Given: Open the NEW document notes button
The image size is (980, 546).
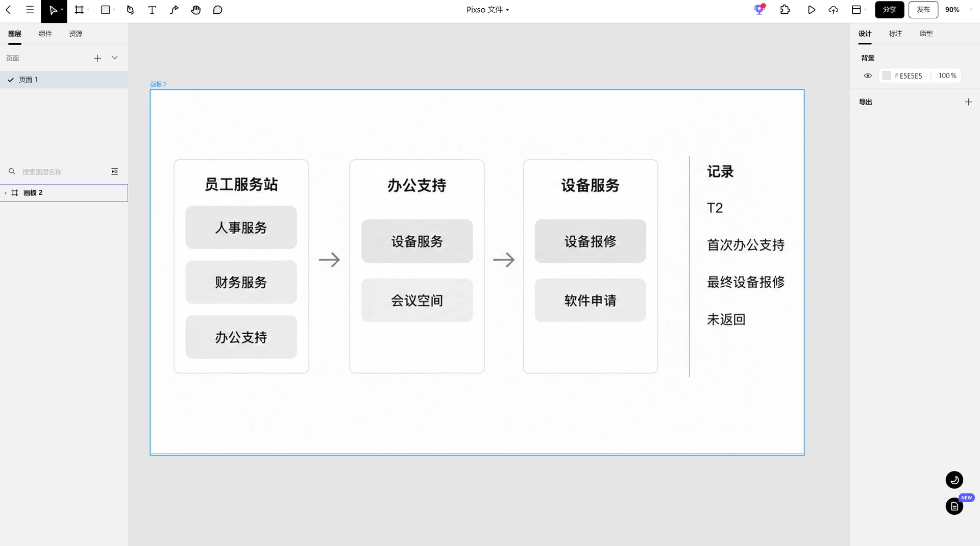Looking at the screenshot, I should (x=954, y=506).
